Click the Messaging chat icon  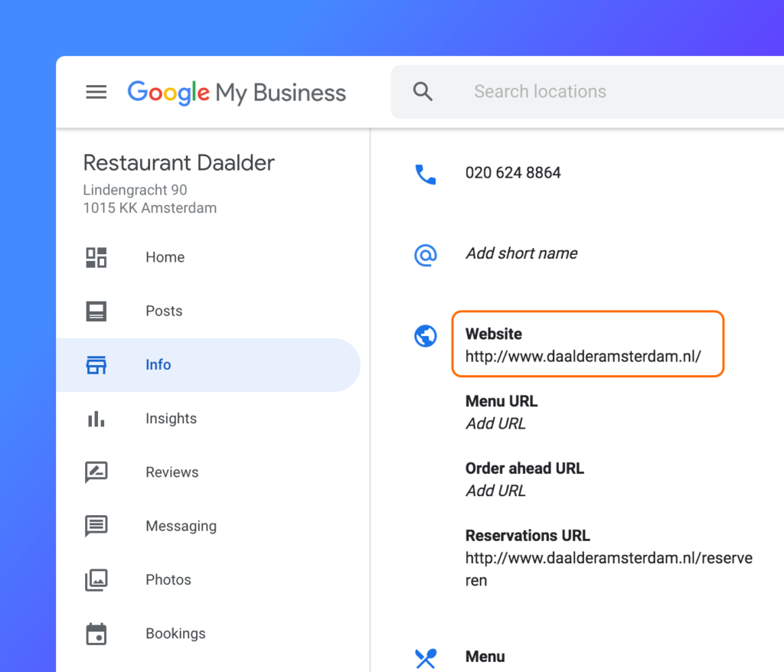[x=96, y=527]
